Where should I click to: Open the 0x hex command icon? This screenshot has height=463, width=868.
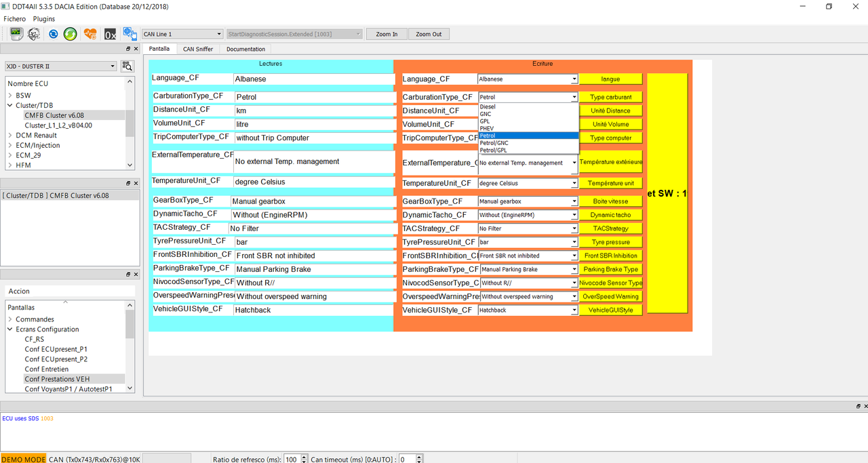click(110, 33)
